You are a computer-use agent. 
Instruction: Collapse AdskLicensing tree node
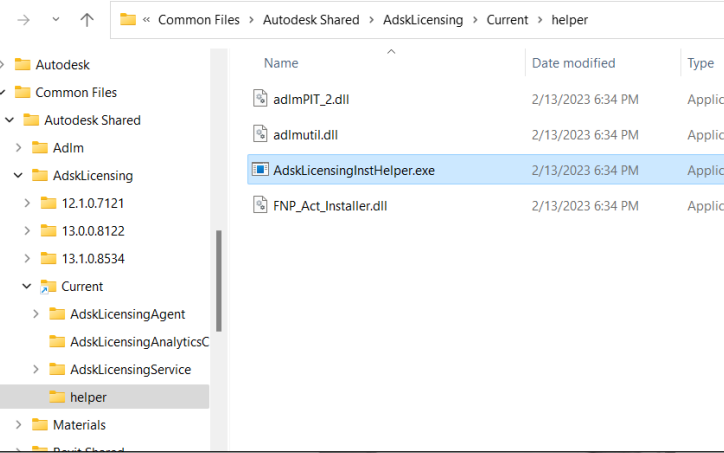click(18, 175)
